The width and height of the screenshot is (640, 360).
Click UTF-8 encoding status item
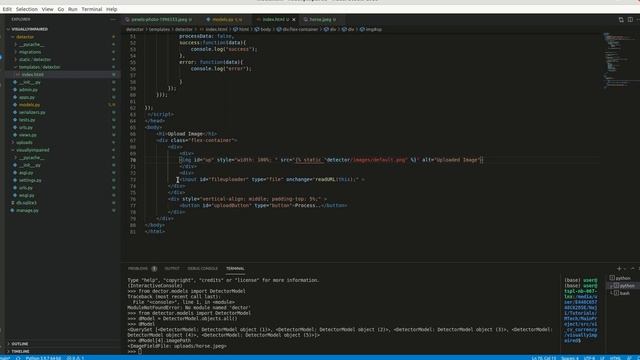click(589, 358)
